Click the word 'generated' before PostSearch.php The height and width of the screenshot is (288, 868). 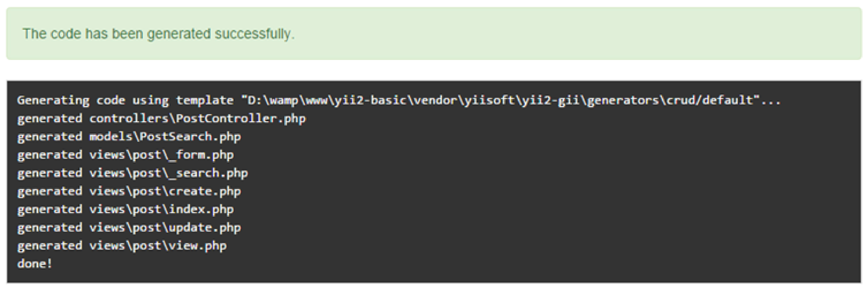click(x=49, y=137)
